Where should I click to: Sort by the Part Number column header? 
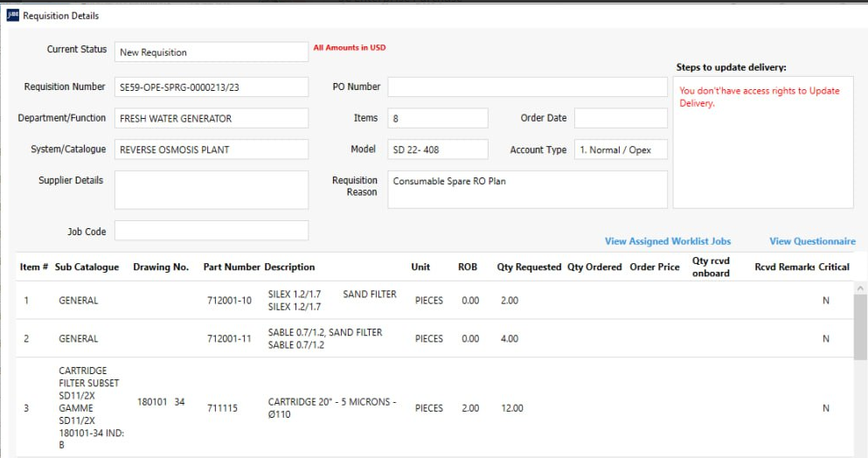232,267
